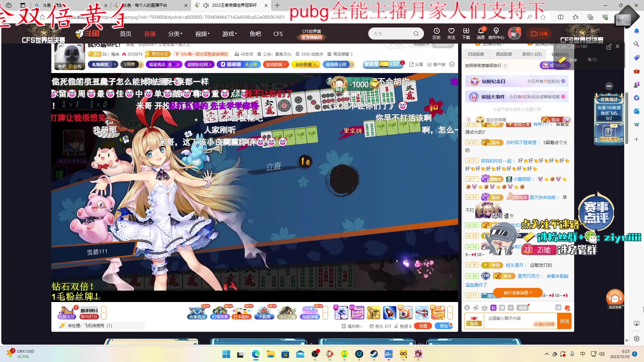Expand the task panel chevron beside 选手评分
Viewport: 644px width, 362px height.
[x=104, y=313]
